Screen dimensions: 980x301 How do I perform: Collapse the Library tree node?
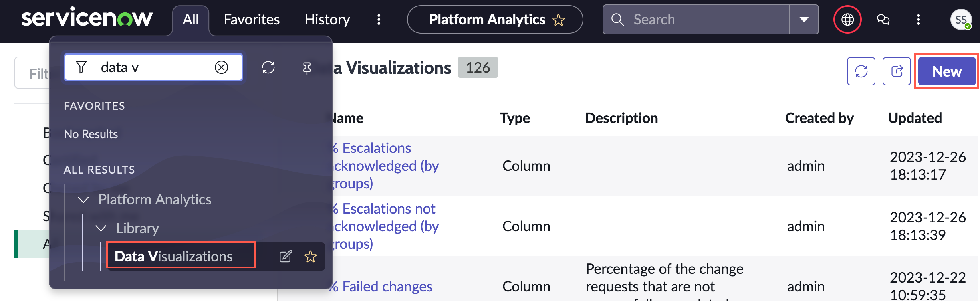101,228
